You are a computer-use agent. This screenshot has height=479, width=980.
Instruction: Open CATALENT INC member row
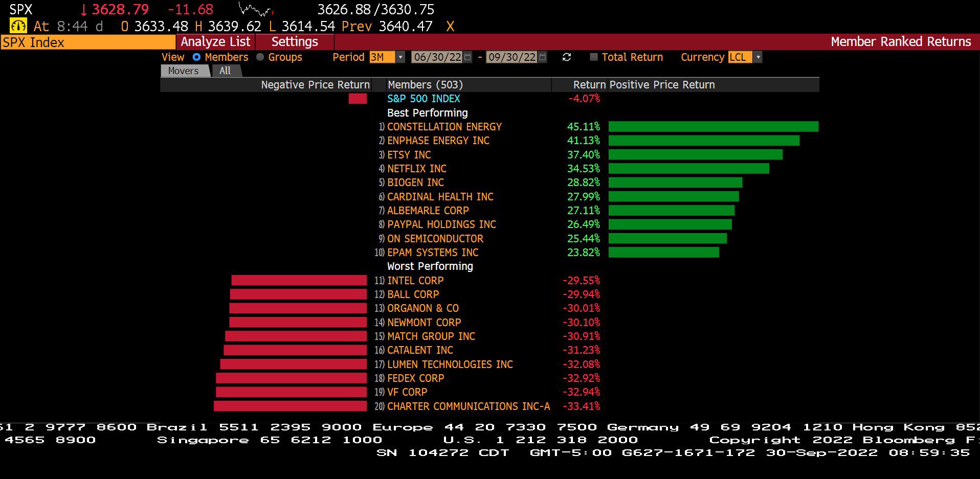tap(420, 350)
